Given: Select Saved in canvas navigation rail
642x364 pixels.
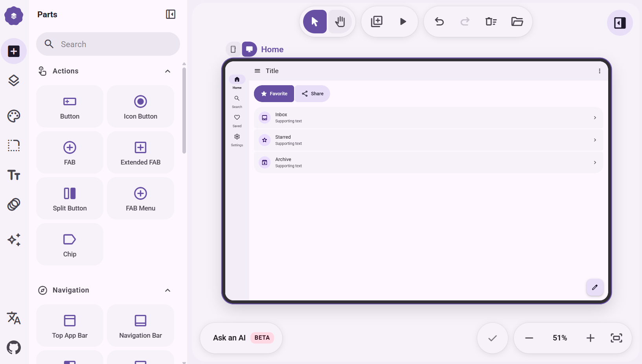Looking at the screenshot, I should tap(237, 121).
